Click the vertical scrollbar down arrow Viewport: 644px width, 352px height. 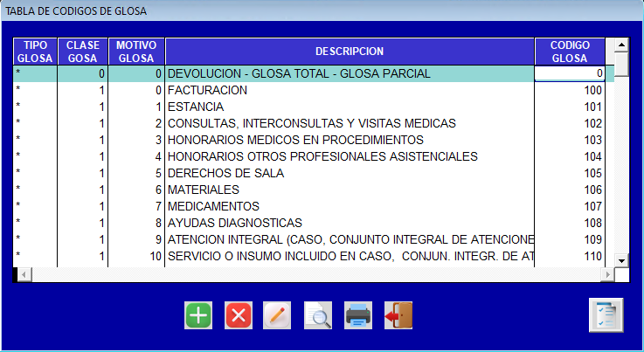tap(621, 260)
